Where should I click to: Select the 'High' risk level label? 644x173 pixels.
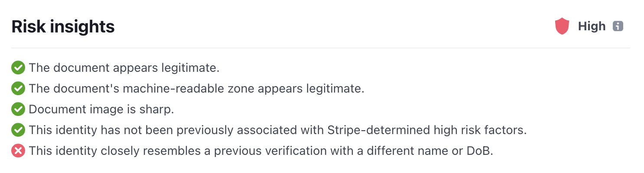click(x=592, y=26)
